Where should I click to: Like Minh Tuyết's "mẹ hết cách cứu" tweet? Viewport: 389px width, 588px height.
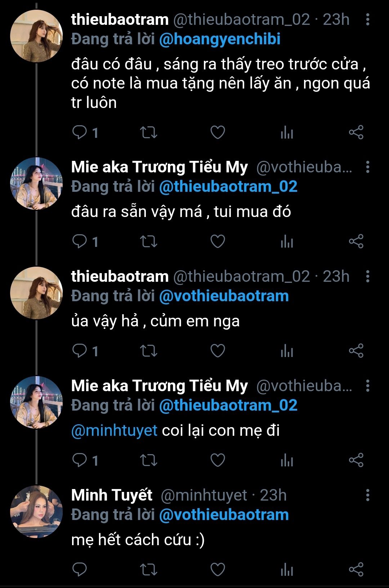coord(218,569)
